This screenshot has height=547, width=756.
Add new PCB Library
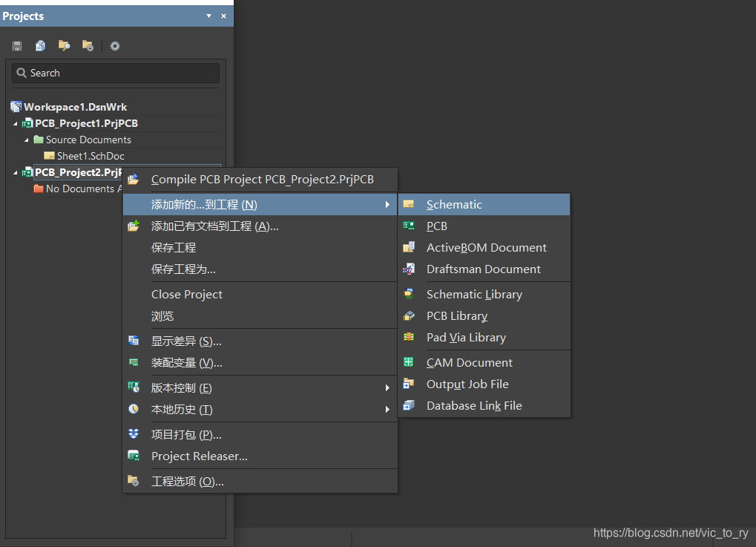click(x=484, y=316)
